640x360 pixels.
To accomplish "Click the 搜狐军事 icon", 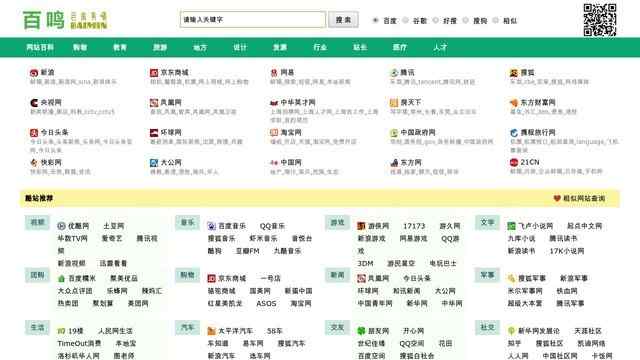I will point(511,279).
